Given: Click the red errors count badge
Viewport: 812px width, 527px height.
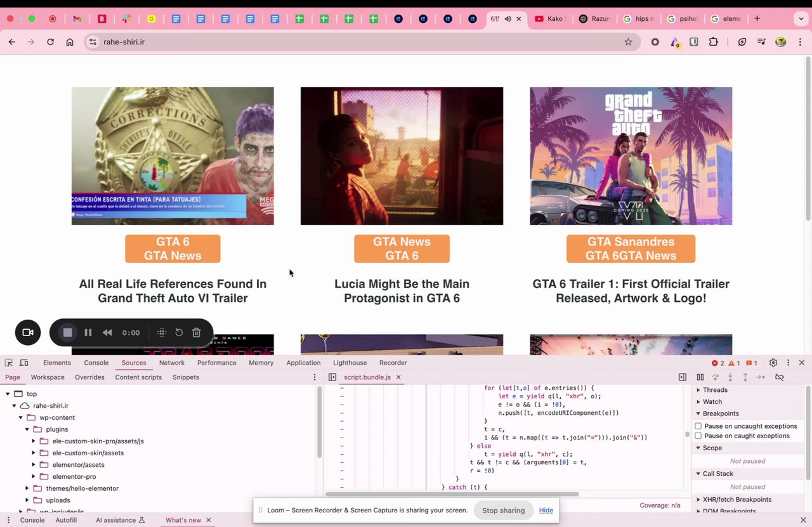Looking at the screenshot, I should coord(718,363).
